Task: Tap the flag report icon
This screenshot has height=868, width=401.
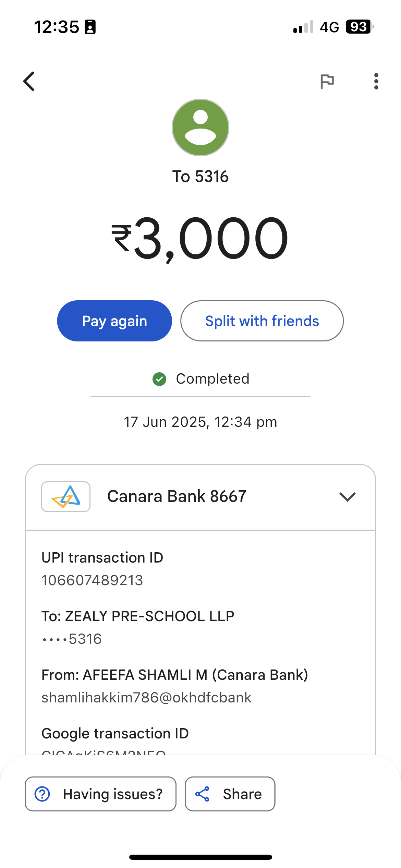Action: pyautogui.click(x=327, y=81)
